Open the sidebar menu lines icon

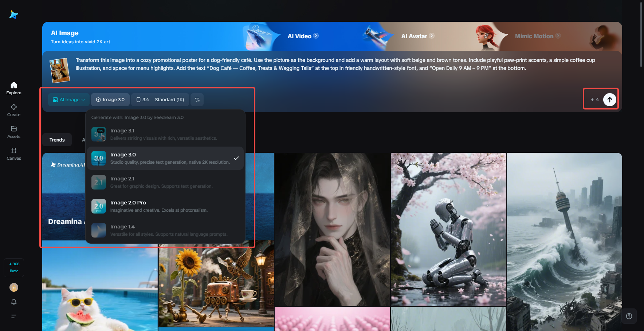click(x=14, y=316)
